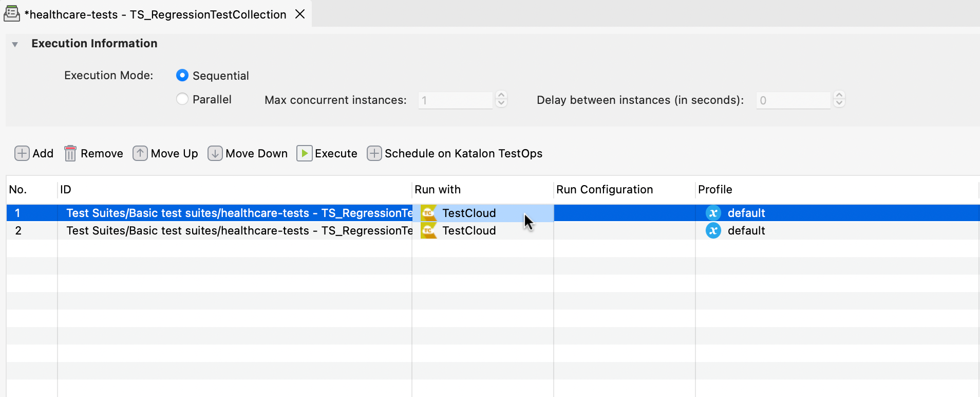Open the default profile cell in row 1
Screen dimensions: 980x397
(x=746, y=213)
